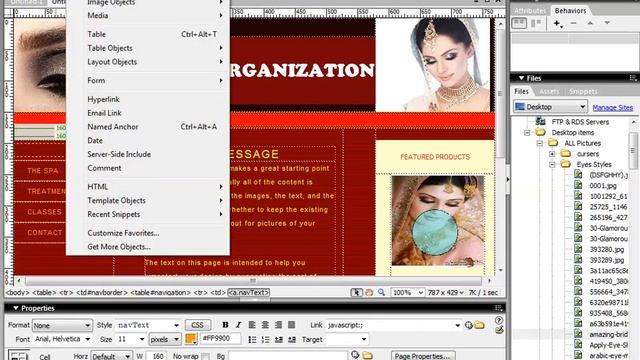The height and width of the screenshot is (360, 640).
Task: Collapse the Desktop items folder
Action: [x=527, y=133]
